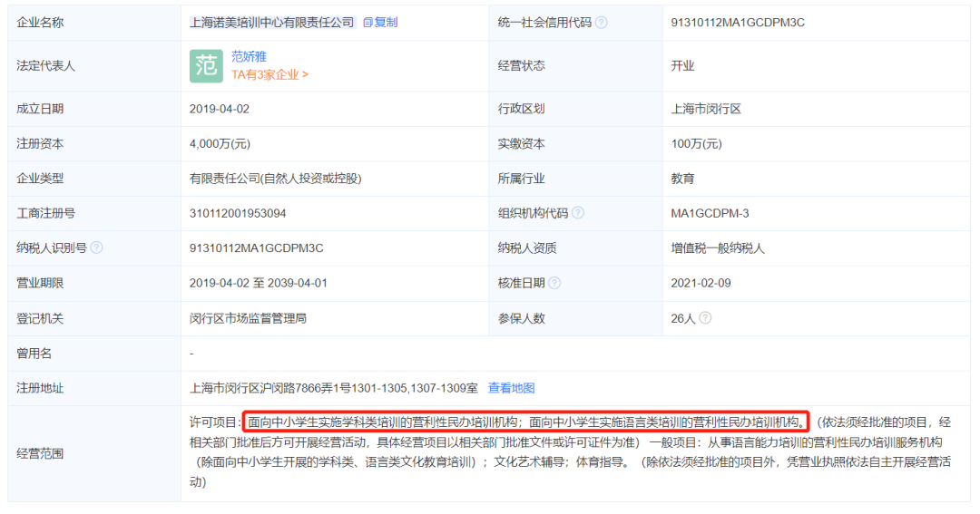Click the 法定代表人 label cell
980x514 pixels.
coord(94,66)
